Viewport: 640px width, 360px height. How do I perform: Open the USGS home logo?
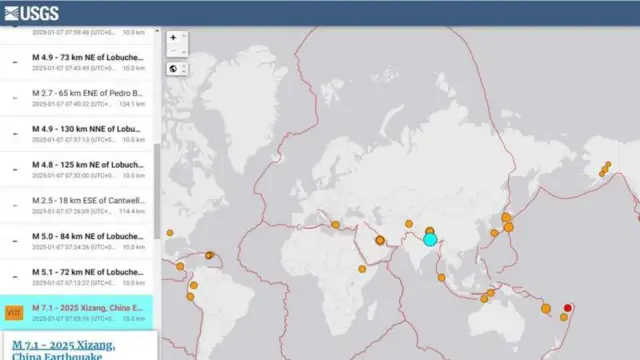pyautogui.click(x=31, y=13)
